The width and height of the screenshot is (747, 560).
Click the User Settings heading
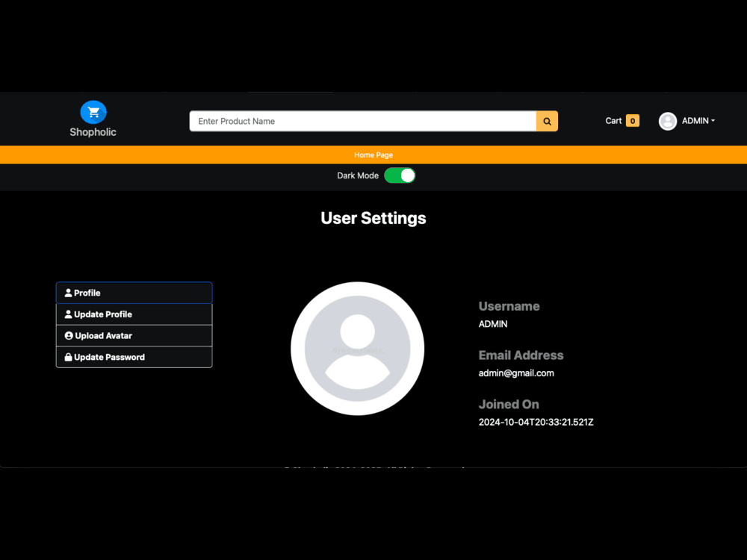click(x=373, y=218)
